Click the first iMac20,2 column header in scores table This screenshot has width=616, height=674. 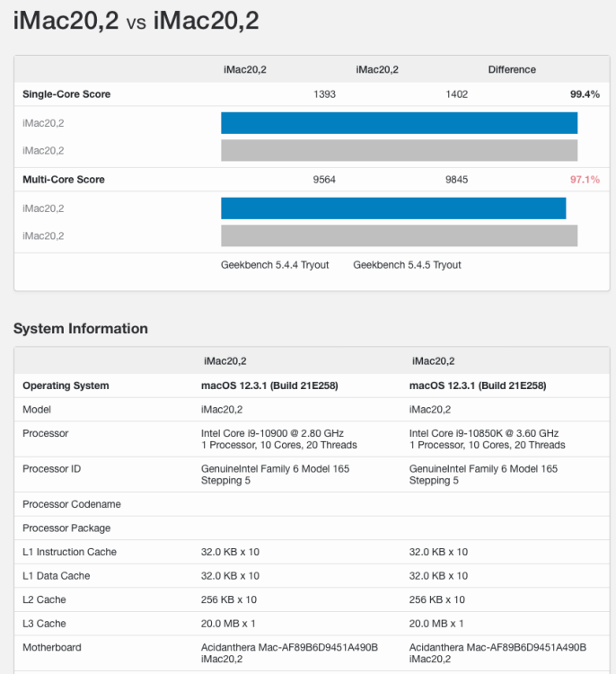[x=245, y=69]
